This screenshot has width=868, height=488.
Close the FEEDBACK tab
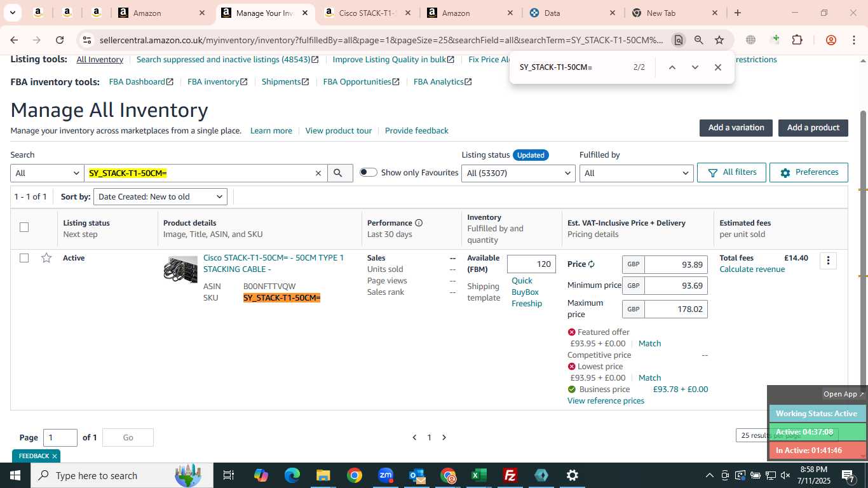pos(55,456)
